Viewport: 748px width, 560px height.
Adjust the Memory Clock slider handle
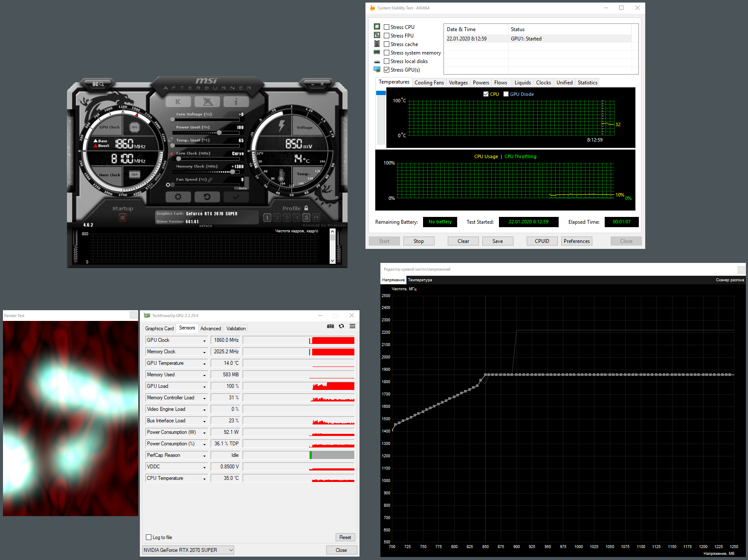coord(232,172)
